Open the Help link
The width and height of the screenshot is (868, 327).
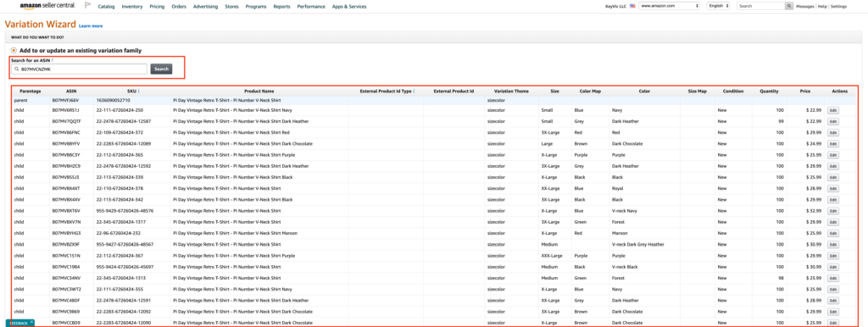(x=822, y=6)
